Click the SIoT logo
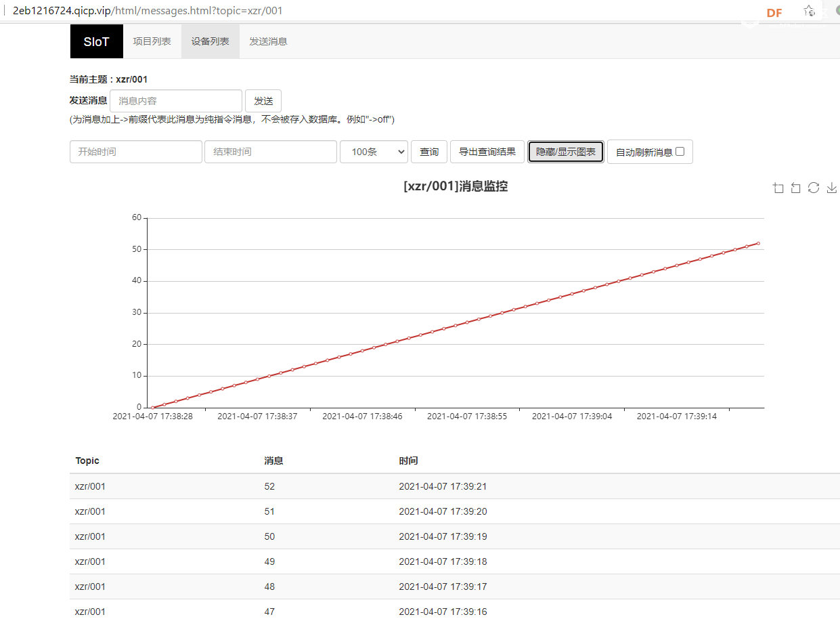The width and height of the screenshot is (840, 619). 97,42
